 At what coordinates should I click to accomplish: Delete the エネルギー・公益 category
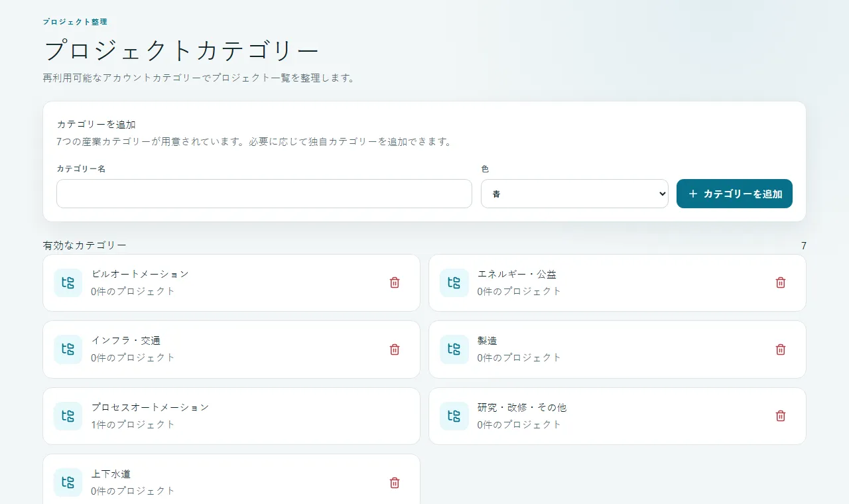tap(781, 283)
